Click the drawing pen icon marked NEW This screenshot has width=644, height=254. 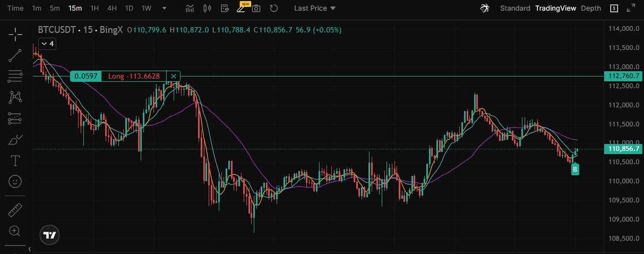click(242, 8)
